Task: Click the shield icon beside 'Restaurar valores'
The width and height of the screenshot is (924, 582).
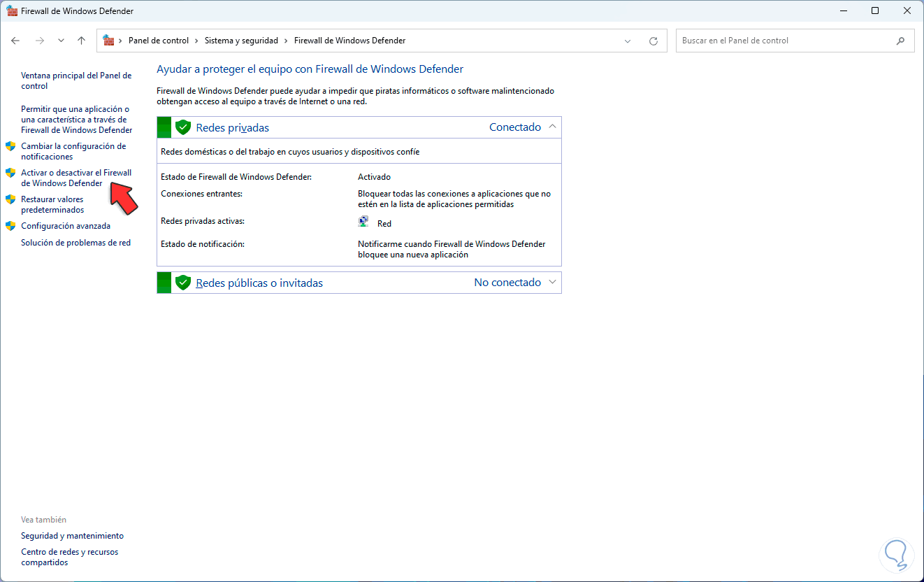Action: 10,199
